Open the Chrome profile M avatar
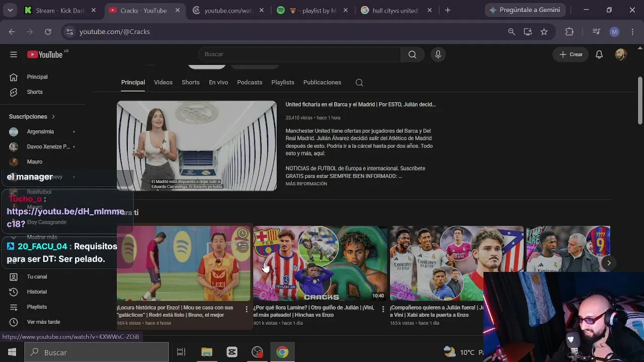644x362 pixels. point(614,32)
